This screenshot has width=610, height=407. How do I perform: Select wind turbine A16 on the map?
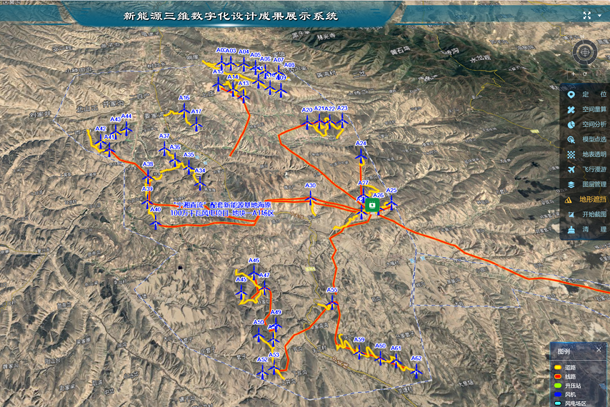[x=184, y=112]
